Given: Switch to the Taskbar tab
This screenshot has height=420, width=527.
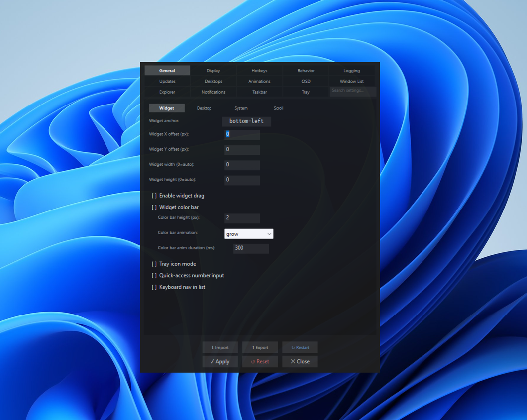Looking at the screenshot, I should click(x=259, y=92).
